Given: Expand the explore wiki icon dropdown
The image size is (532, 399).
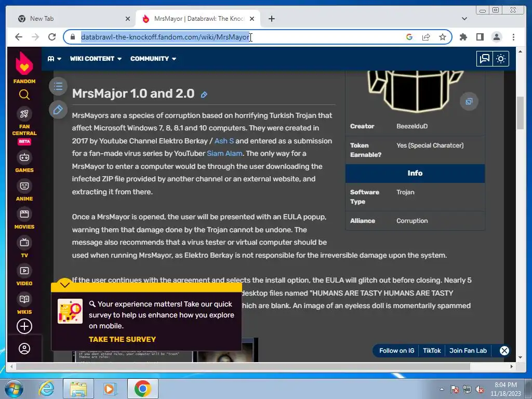Looking at the screenshot, I should click(55, 59).
